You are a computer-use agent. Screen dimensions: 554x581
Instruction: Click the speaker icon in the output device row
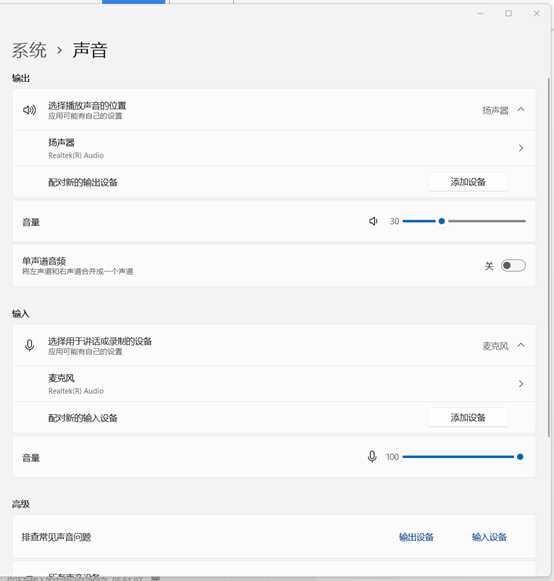30,110
